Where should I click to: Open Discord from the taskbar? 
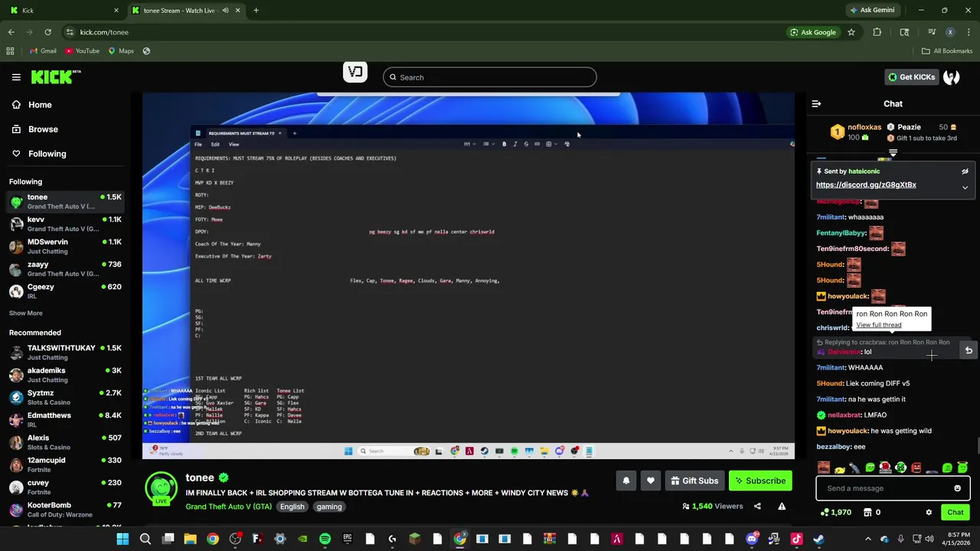(x=752, y=539)
